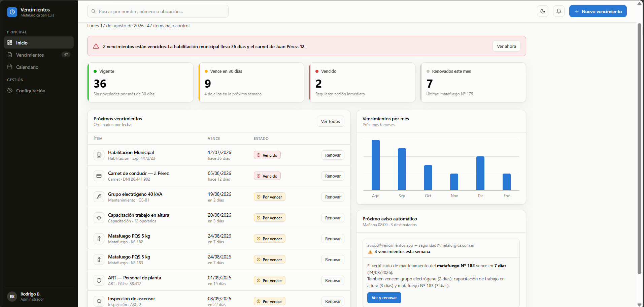Open Vencimientos section in sidebar

coord(39,55)
